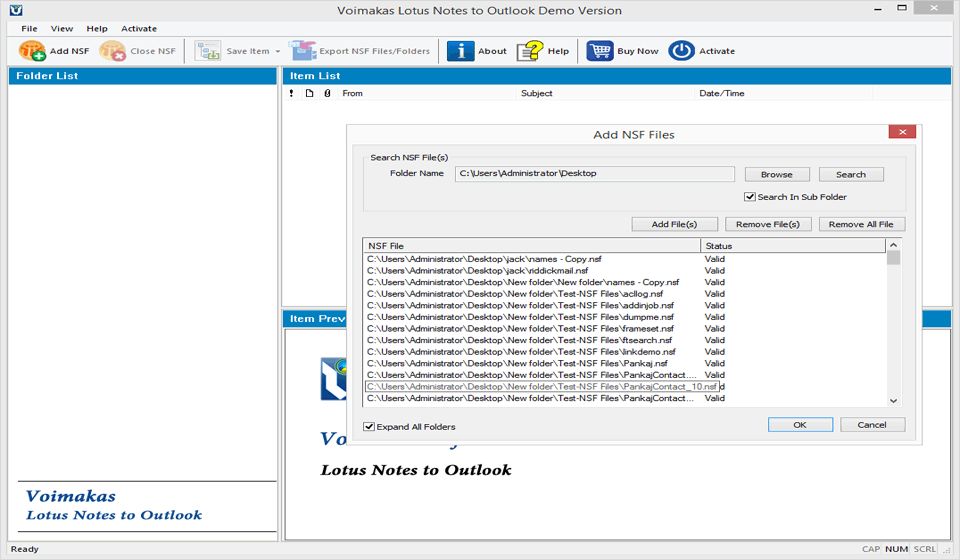Click the document type column header icon
960x560 pixels.
click(x=309, y=93)
